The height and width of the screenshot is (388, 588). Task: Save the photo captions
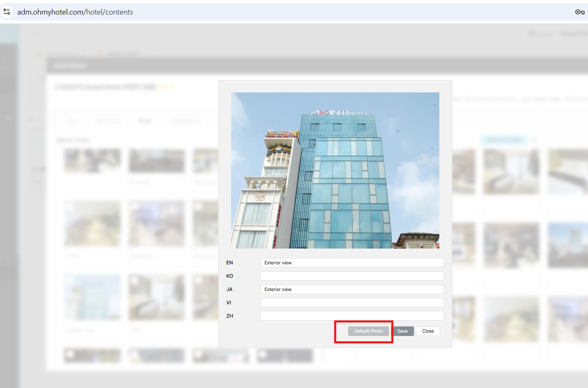click(x=402, y=331)
